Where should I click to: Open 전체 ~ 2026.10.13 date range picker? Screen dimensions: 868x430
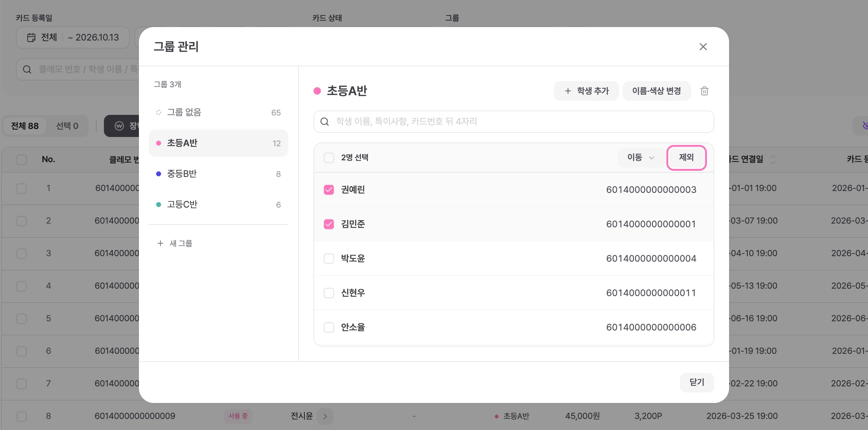coord(73,37)
